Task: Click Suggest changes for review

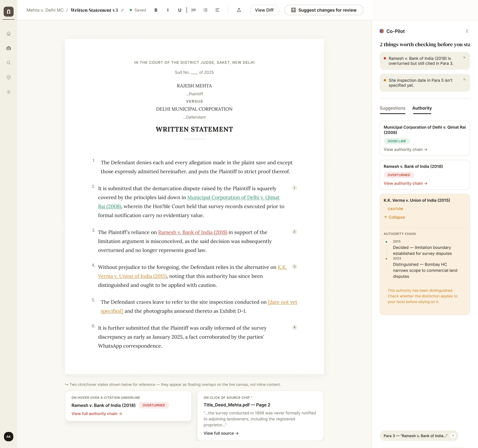Action: (x=324, y=10)
